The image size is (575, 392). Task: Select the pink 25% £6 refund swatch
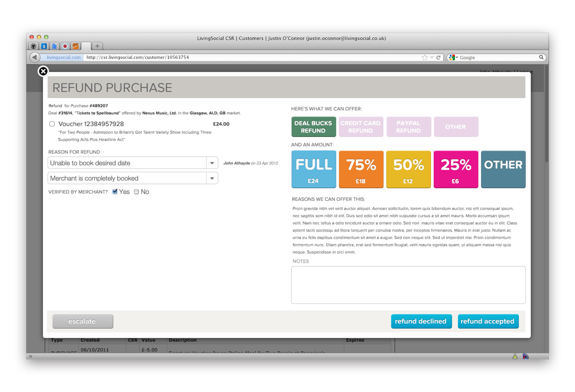(456, 169)
